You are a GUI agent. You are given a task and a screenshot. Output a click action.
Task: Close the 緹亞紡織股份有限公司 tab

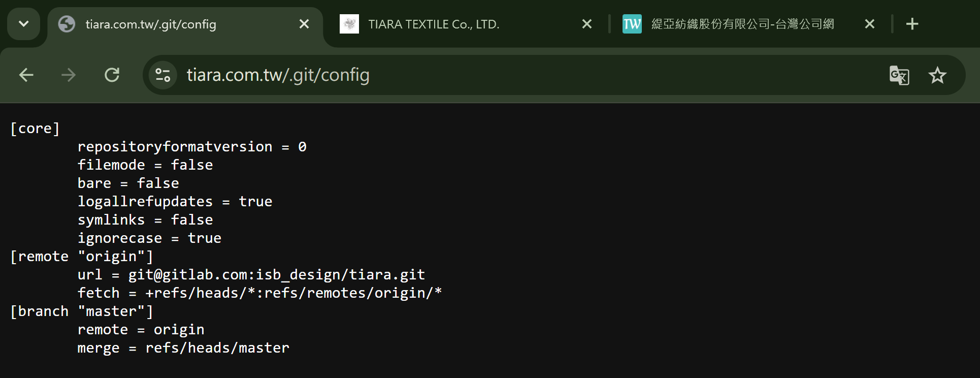tap(870, 24)
